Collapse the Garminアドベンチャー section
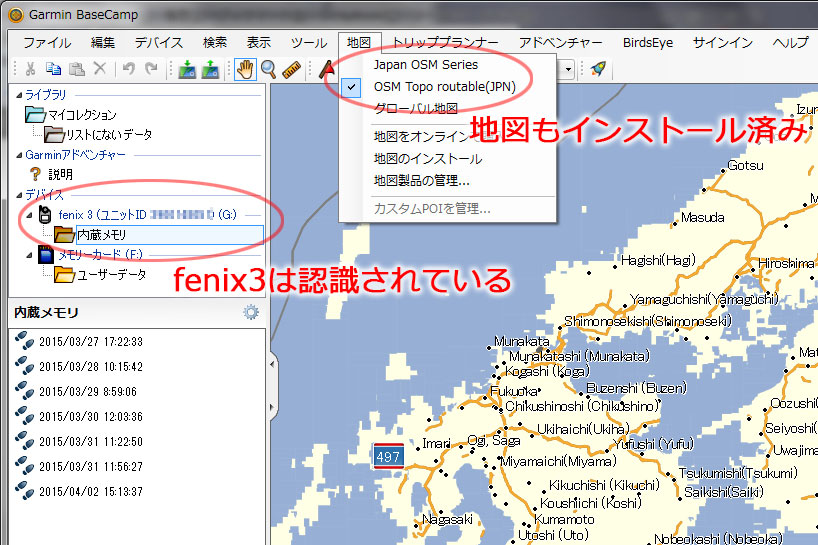The width and height of the screenshot is (818, 545). click(x=19, y=155)
